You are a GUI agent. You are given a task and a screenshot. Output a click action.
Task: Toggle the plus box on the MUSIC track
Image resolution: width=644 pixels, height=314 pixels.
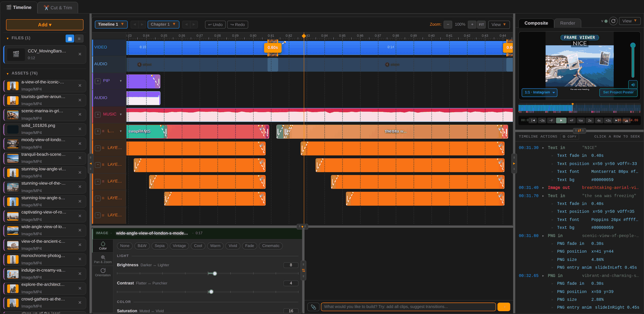point(98,115)
